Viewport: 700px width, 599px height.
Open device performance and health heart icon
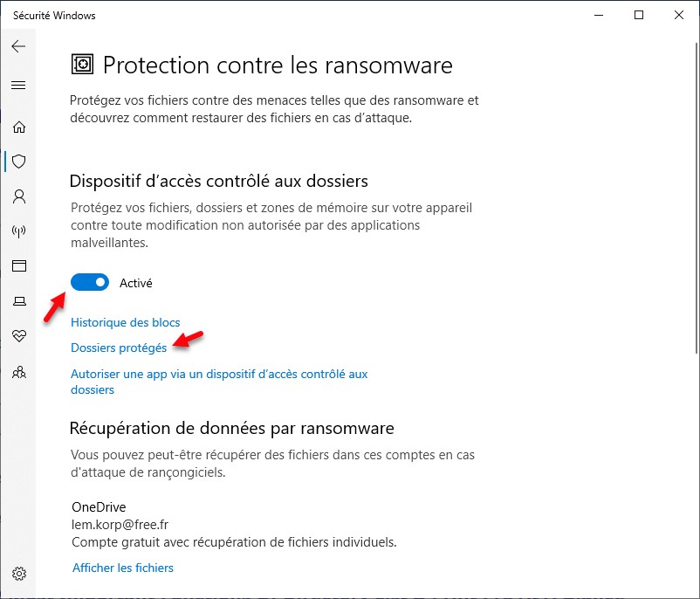(x=18, y=336)
